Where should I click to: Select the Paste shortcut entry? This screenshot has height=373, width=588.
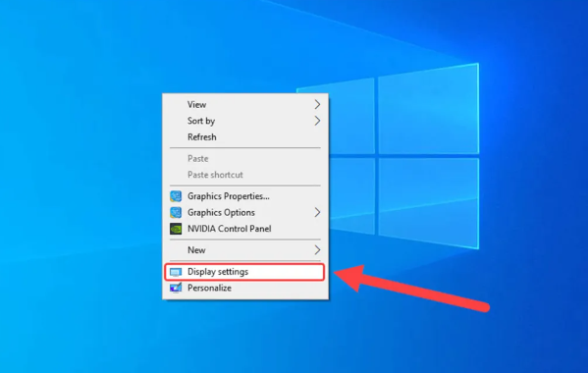pos(245,175)
